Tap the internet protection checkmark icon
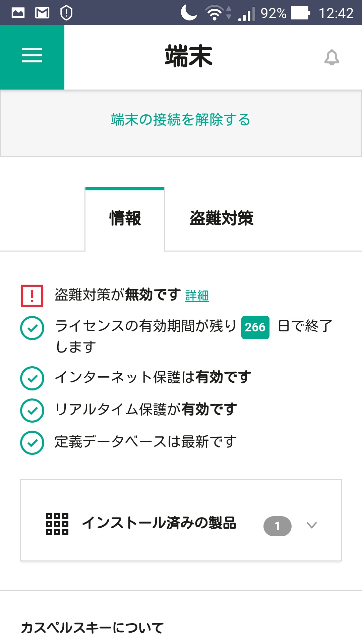This screenshot has height=644, width=362. tap(32, 378)
